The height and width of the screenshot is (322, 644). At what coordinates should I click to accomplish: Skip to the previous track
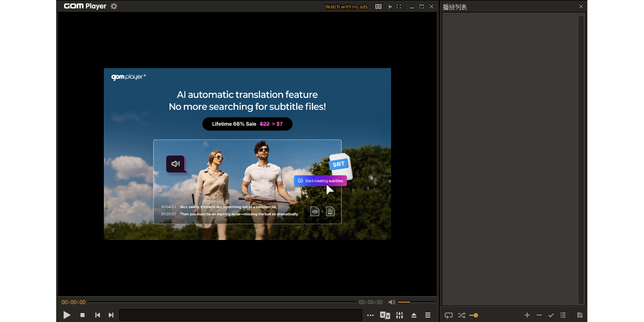(97, 315)
